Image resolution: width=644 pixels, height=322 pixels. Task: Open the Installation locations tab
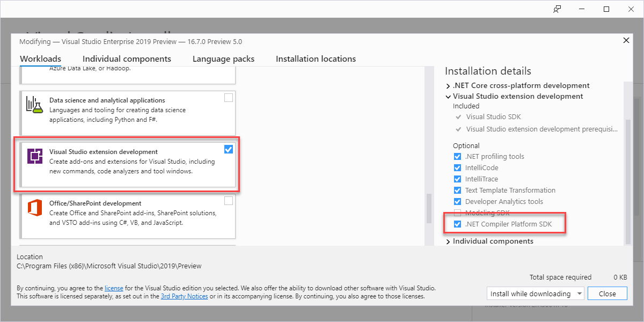coord(316,59)
